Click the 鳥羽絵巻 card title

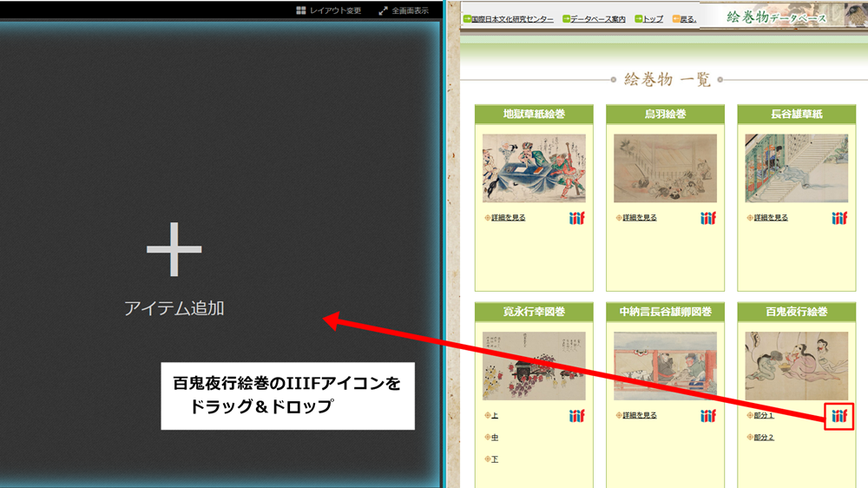(x=665, y=114)
